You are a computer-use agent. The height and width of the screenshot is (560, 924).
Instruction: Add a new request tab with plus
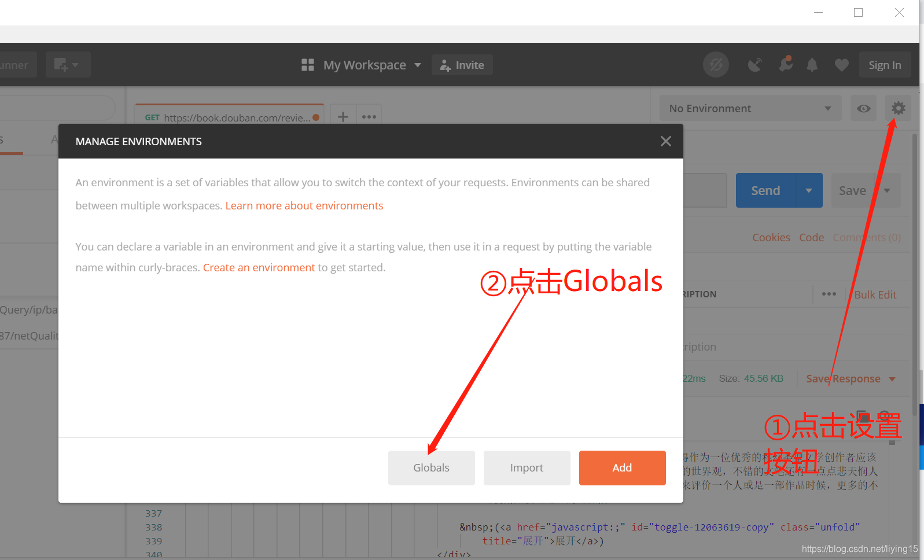(343, 117)
